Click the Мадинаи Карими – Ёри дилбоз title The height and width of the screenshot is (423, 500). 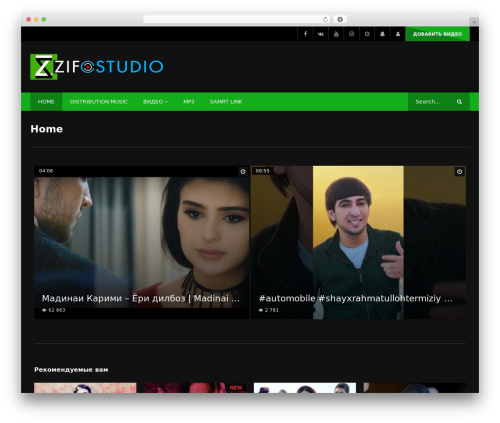[141, 298]
